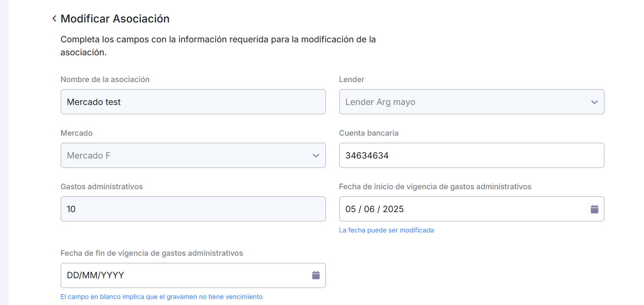Click into the Gastos administrativos input
644x305 pixels.
click(x=193, y=209)
